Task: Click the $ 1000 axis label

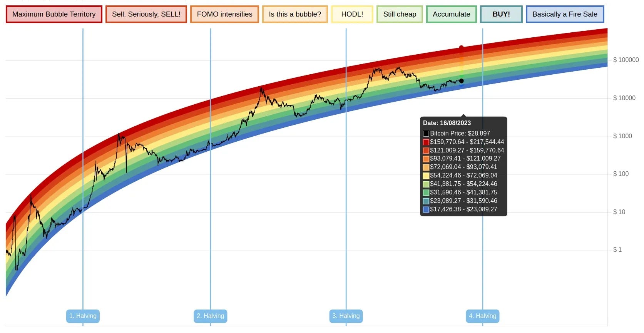Action: [622, 136]
